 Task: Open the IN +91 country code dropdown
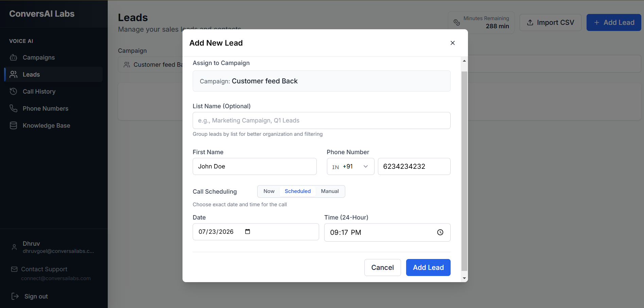coord(350,166)
